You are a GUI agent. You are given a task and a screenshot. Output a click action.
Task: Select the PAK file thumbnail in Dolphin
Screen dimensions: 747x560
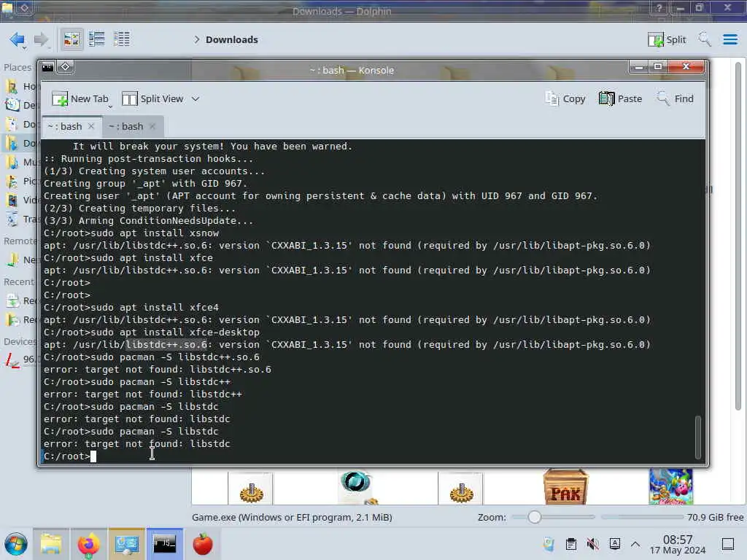(x=566, y=487)
